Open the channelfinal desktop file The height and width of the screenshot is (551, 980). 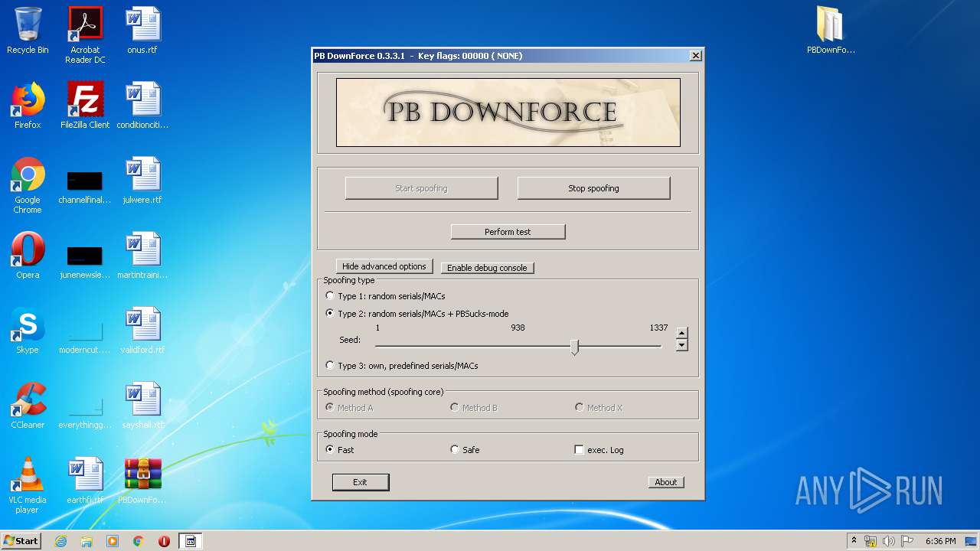click(85, 185)
